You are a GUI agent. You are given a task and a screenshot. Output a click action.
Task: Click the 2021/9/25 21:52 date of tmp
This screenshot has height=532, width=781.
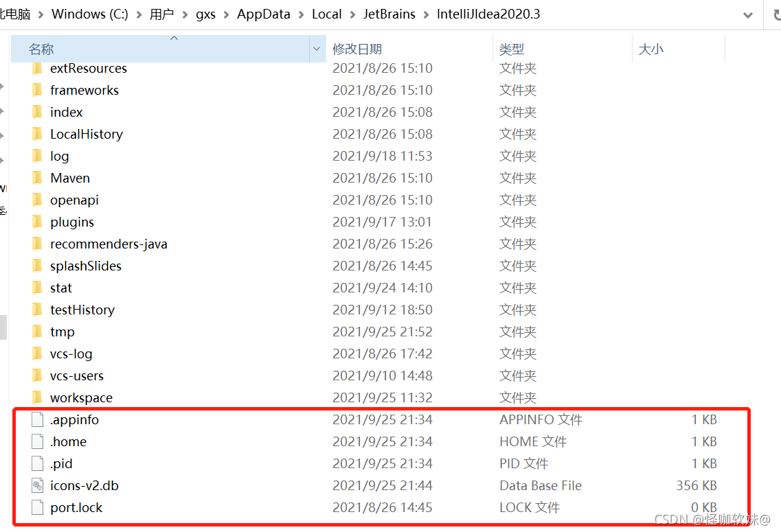click(x=383, y=332)
